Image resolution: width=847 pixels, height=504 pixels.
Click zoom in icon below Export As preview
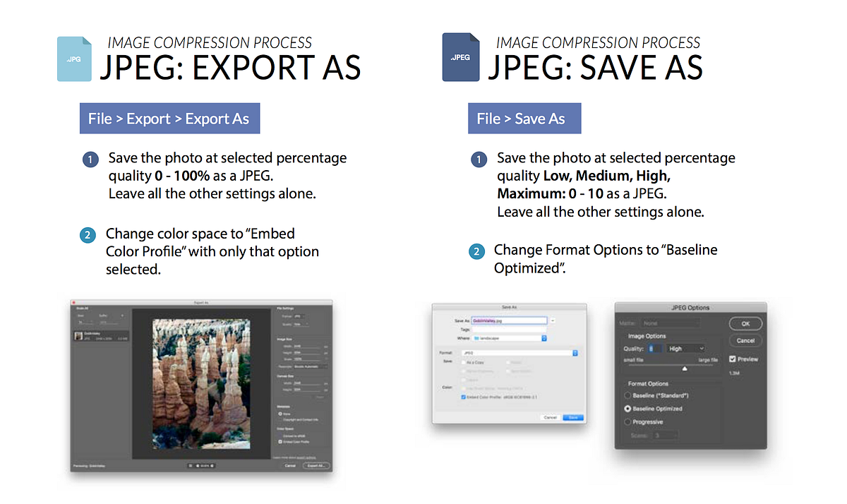(x=212, y=466)
